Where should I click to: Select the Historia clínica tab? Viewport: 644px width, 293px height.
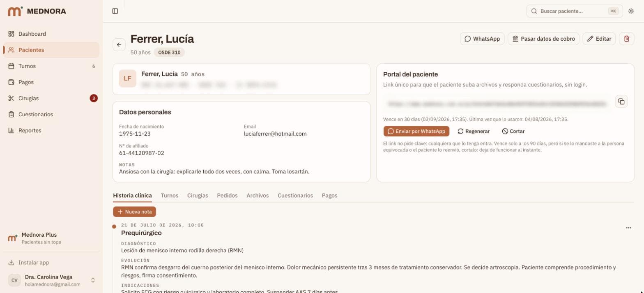(133, 196)
